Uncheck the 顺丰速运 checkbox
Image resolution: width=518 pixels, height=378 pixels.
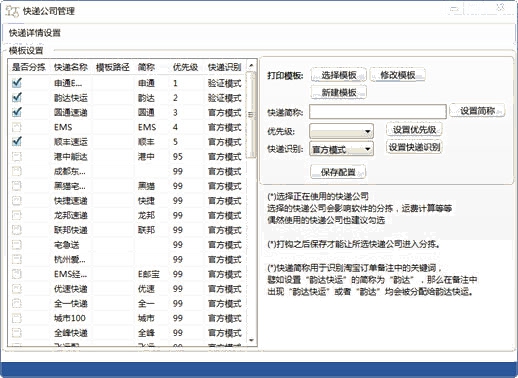pyautogui.click(x=17, y=142)
